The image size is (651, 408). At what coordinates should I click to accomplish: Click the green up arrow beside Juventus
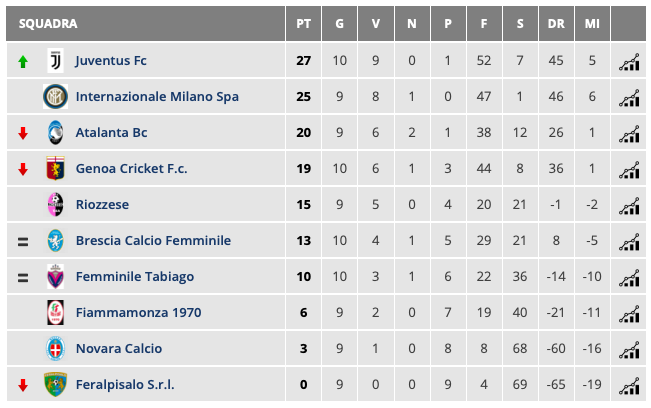click(x=23, y=62)
